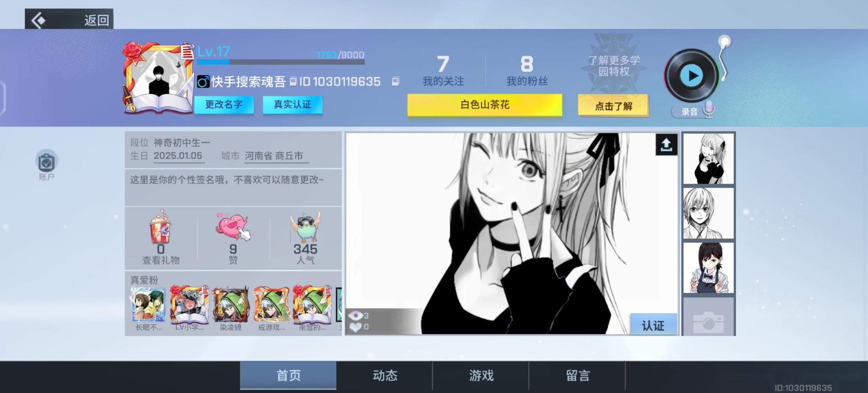The image size is (868, 393).
Task: Open the profile avatar with rose frame
Action: [158, 78]
